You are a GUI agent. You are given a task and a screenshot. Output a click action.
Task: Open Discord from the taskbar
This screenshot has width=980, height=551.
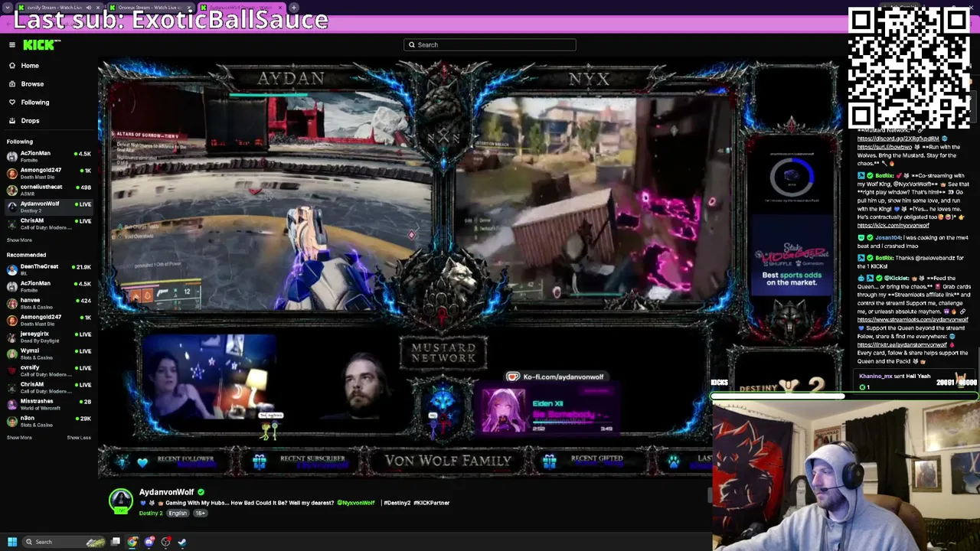(149, 542)
